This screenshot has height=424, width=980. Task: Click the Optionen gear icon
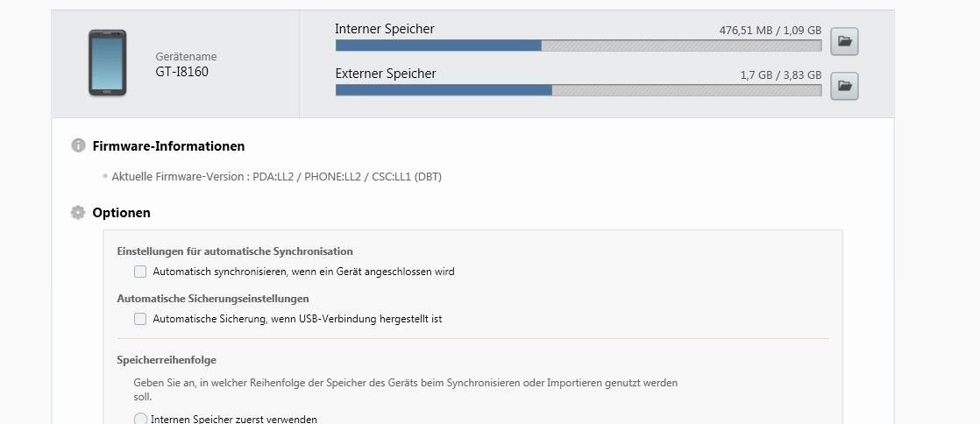(78, 212)
